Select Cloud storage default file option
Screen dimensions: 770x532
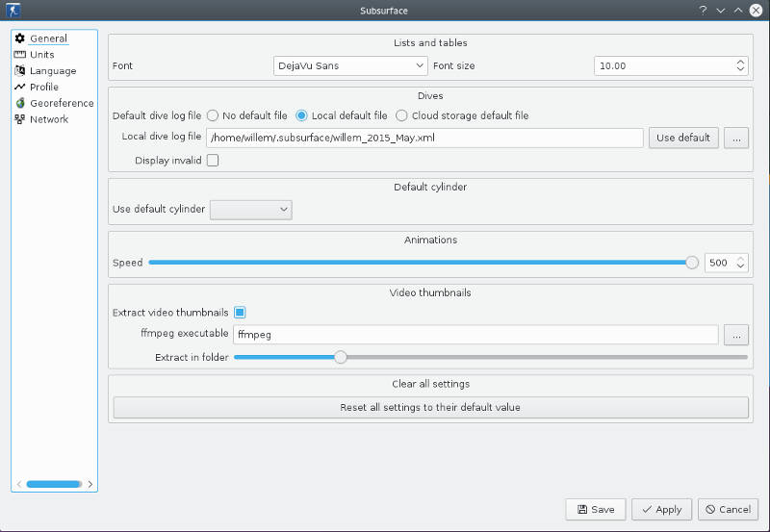click(402, 115)
